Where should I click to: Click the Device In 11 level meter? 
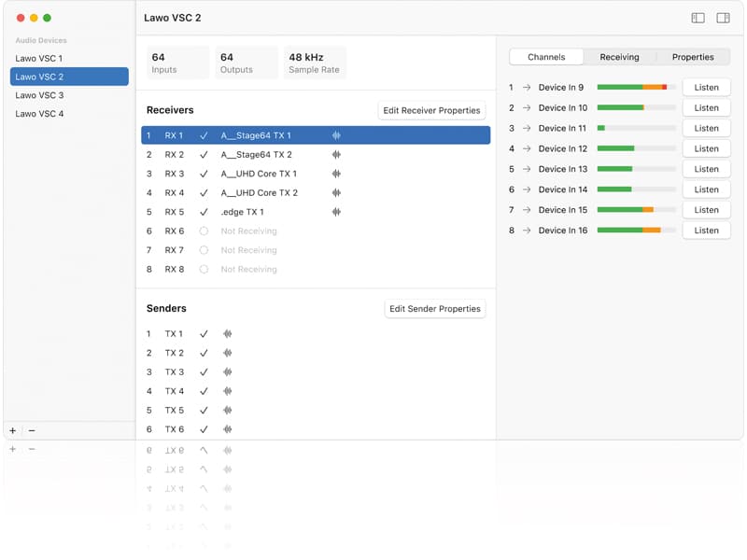click(x=636, y=128)
